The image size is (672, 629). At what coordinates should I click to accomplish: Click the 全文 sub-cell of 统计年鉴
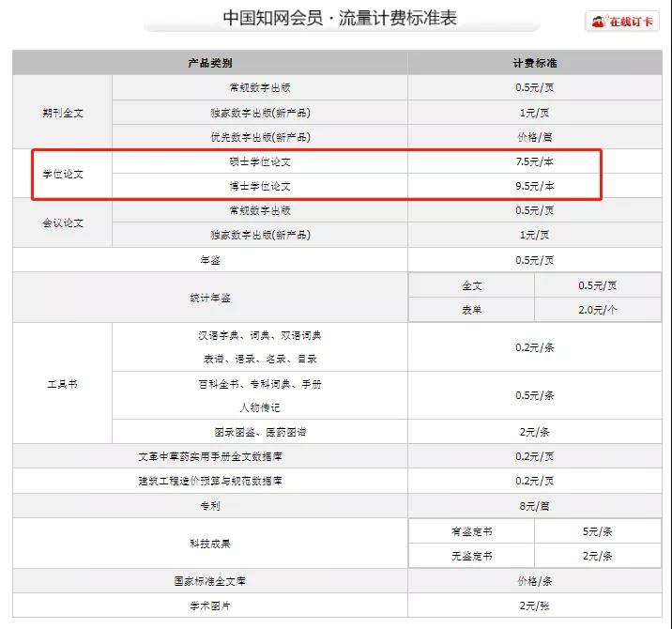(472, 285)
